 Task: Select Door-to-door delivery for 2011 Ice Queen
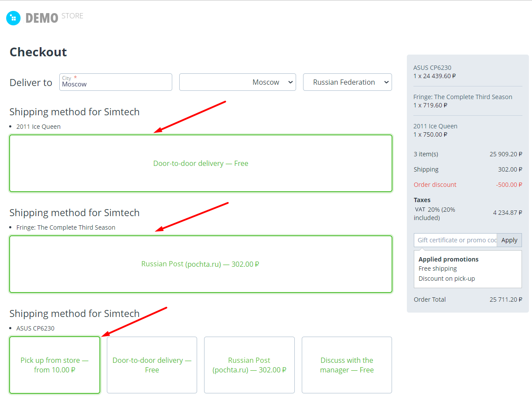point(201,163)
